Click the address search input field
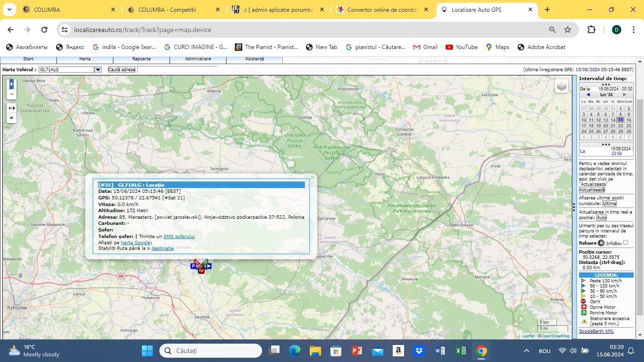Image resolution: width=644 pixels, height=362 pixels. (177, 70)
